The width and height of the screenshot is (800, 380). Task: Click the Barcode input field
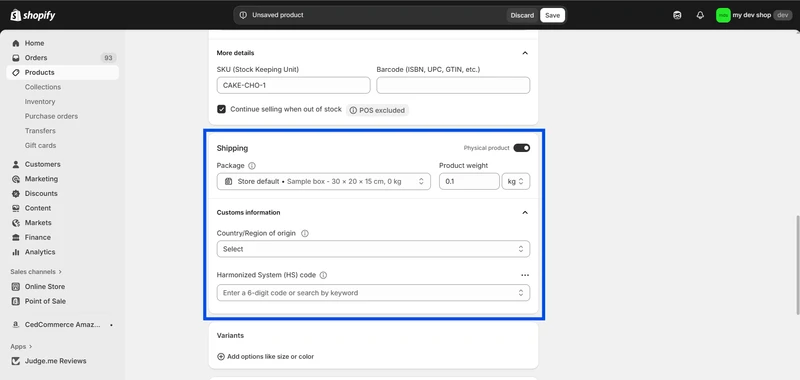453,86
